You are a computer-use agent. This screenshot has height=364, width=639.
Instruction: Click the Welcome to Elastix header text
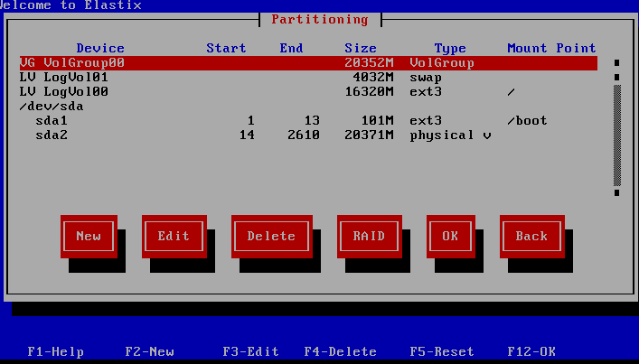[70, 5]
